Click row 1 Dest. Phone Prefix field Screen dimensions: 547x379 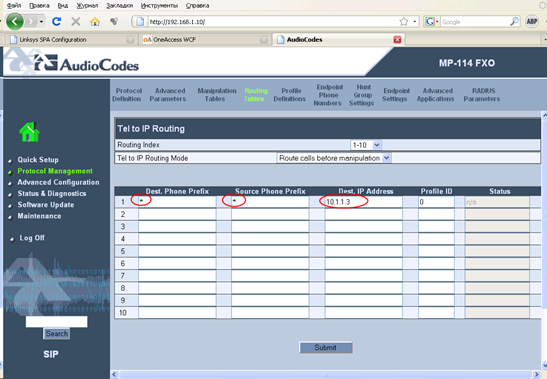177,202
